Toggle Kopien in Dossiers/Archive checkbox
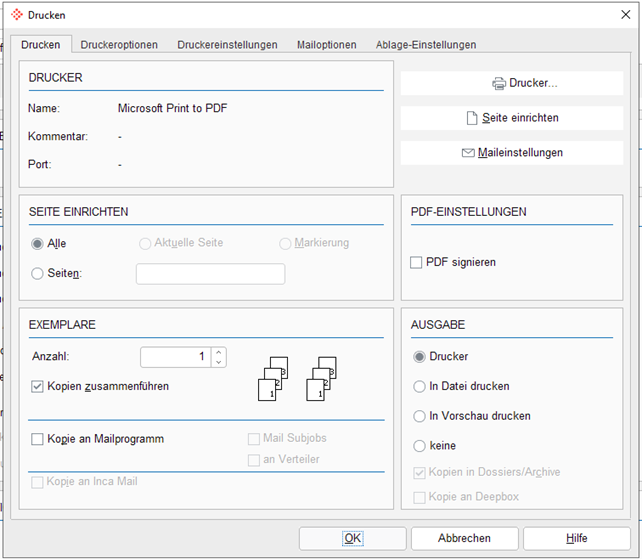Image resolution: width=642 pixels, height=559 pixels. coord(419,473)
